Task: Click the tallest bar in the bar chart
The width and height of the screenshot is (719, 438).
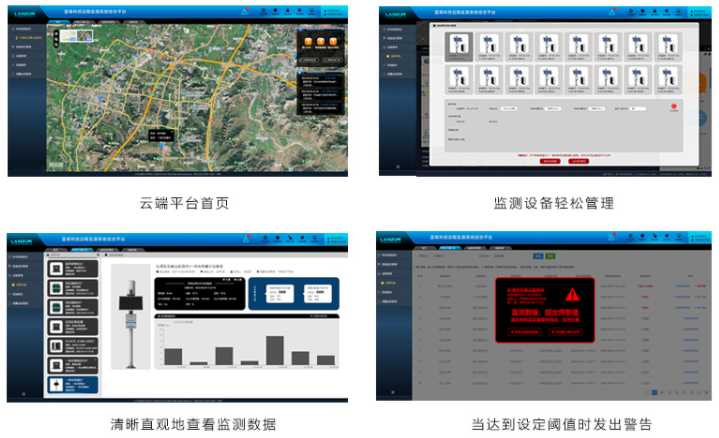Action: coord(275,350)
